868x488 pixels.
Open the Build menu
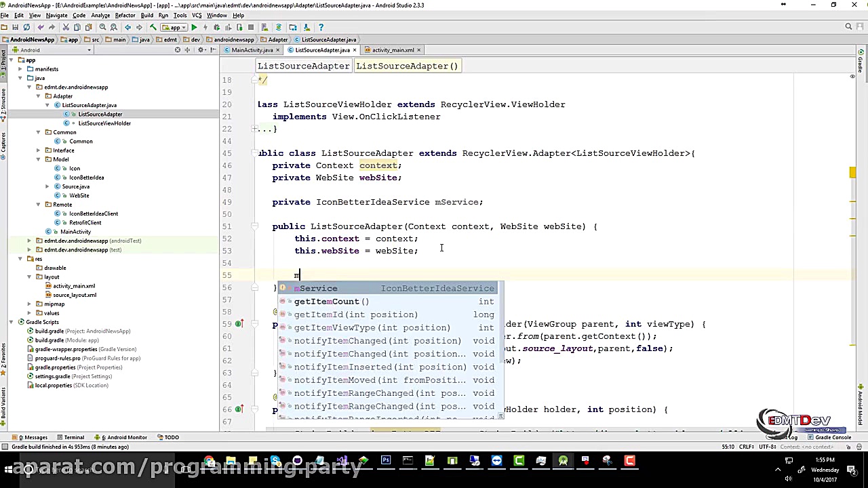tap(146, 15)
